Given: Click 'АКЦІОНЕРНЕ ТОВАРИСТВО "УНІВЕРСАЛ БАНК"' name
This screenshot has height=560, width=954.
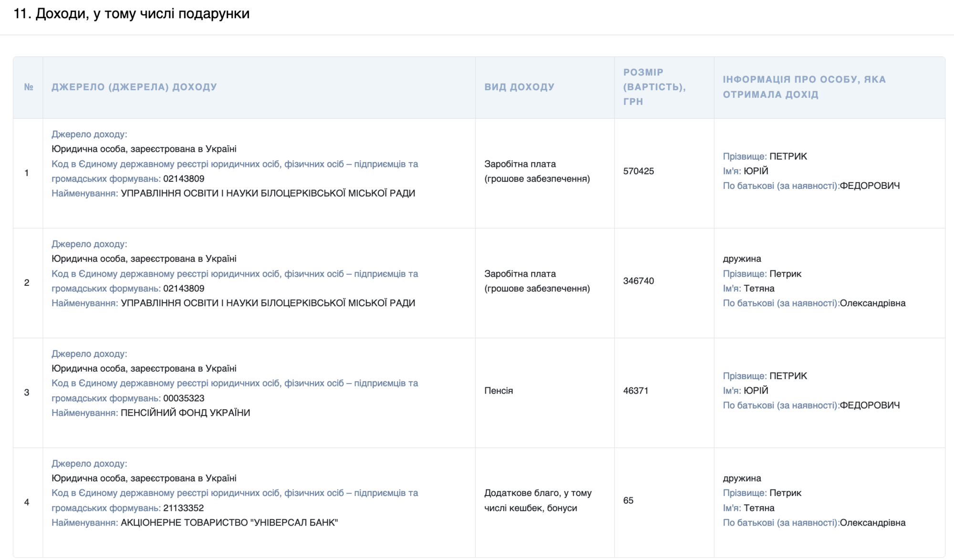Looking at the screenshot, I should pyautogui.click(x=229, y=522).
